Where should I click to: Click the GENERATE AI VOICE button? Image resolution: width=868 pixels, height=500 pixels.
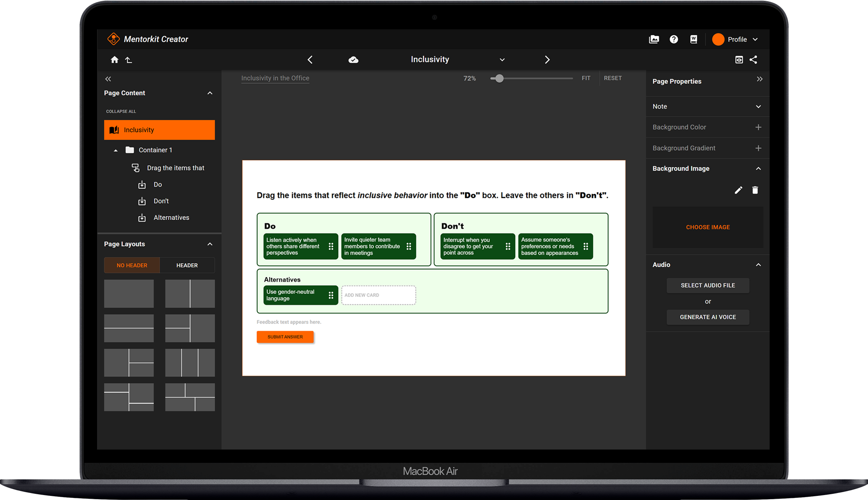pos(707,317)
